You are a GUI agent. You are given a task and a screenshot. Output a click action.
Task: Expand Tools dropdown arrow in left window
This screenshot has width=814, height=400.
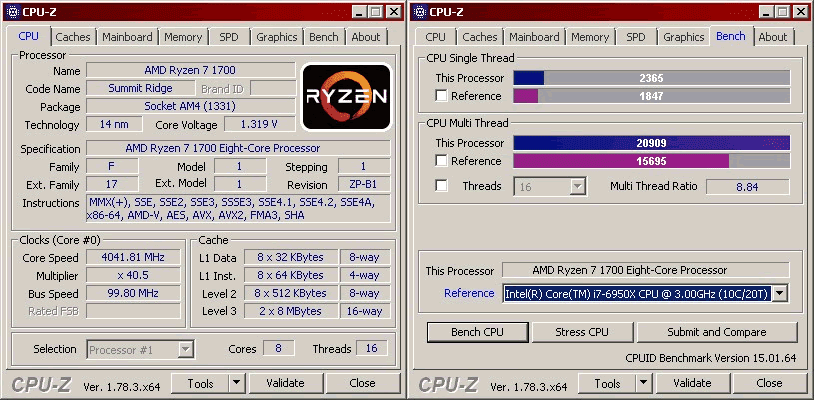coord(236,383)
